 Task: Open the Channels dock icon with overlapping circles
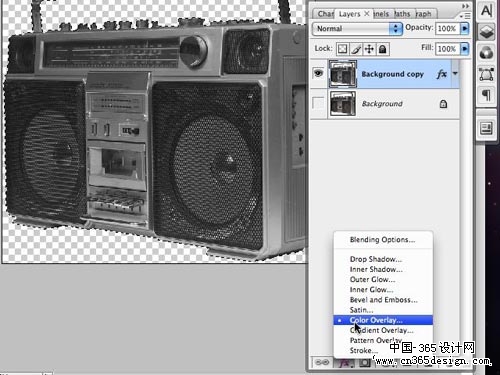pos(486,53)
